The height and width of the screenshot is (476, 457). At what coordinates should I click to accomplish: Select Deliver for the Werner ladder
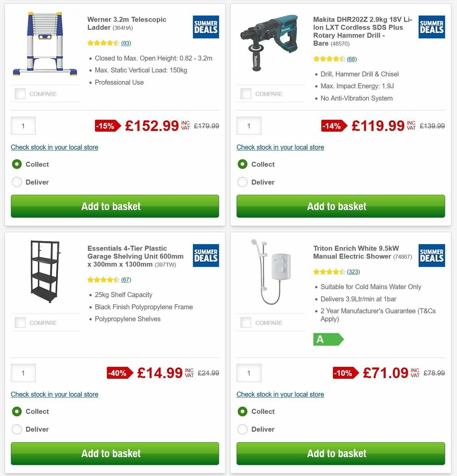(x=17, y=182)
